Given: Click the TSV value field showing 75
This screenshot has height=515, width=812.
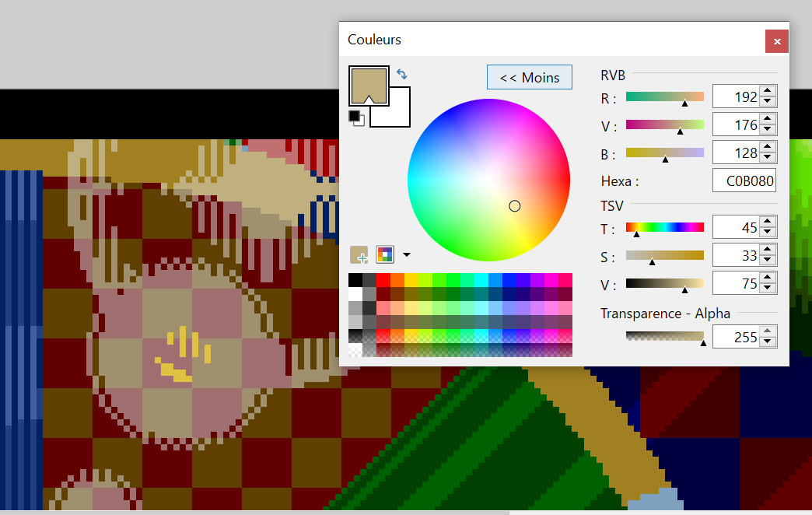Looking at the screenshot, I should (737, 283).
